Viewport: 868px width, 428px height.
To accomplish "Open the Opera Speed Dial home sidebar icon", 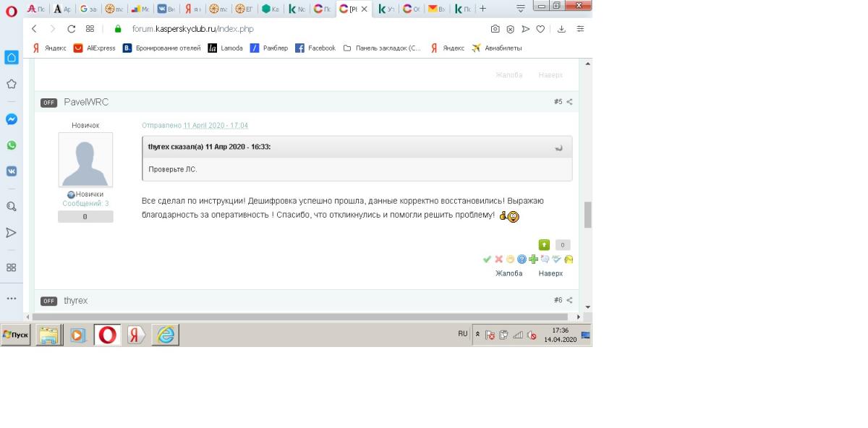I will [x=12, y=57].
